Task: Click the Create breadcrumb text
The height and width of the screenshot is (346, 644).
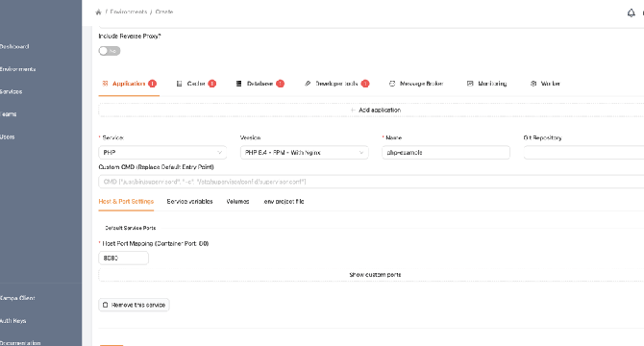Action: [164, 12]
